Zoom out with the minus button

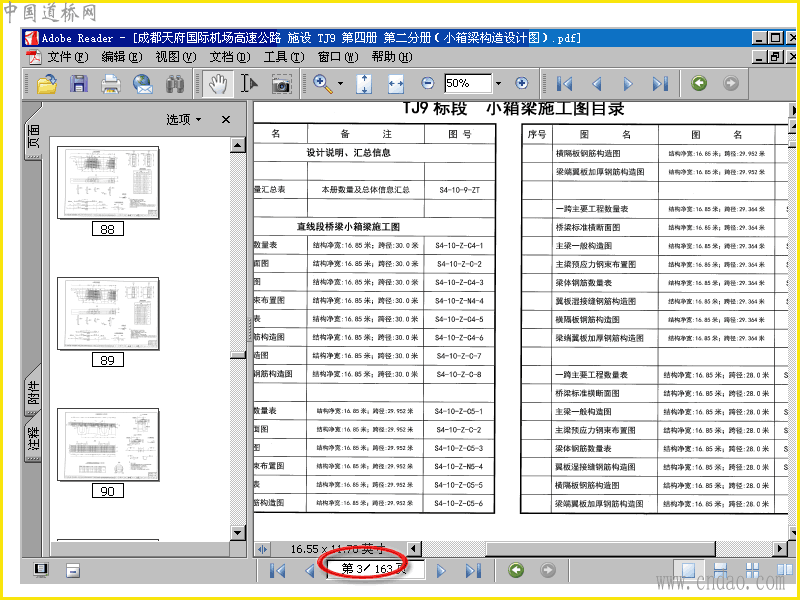428,83
